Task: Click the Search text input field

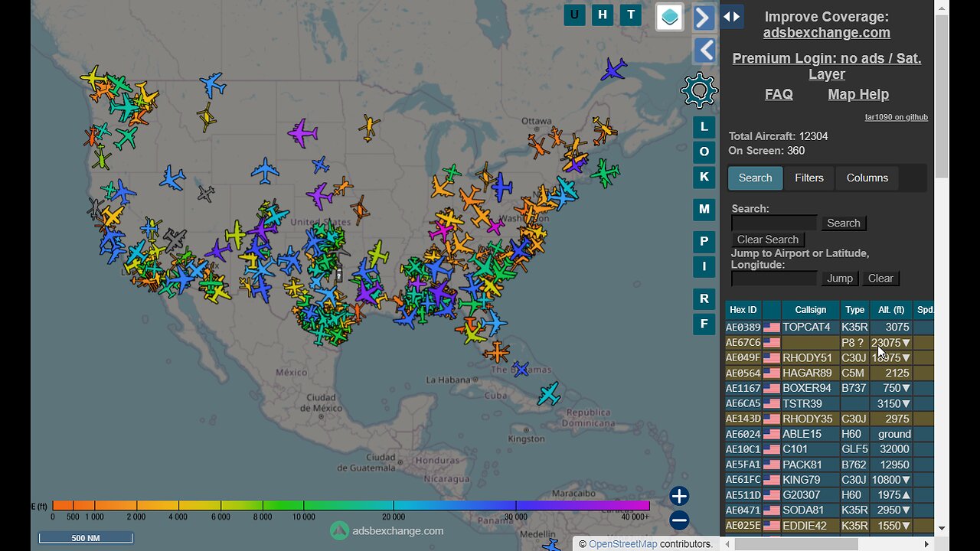Action: pos(774,223)
